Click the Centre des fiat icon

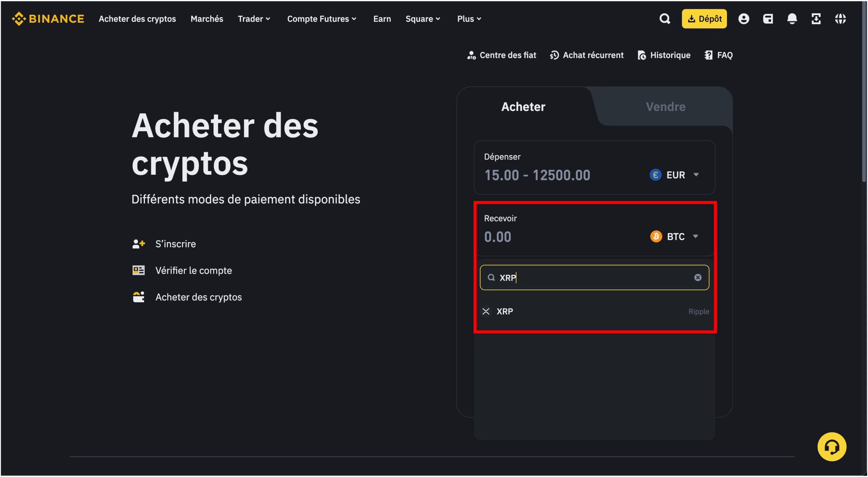pyautogui.click(x=471, y=55)
